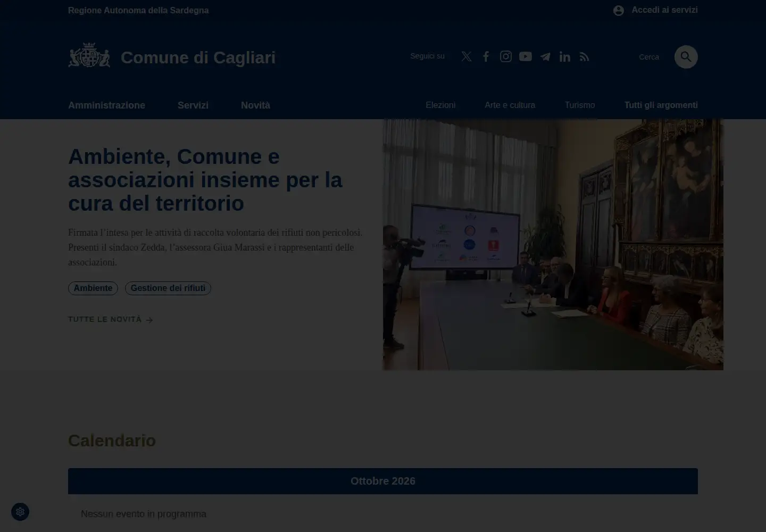Click the arrow next to Tutte le novità
The width and height of the screenshot is (766, 532).
click(149, 320)
